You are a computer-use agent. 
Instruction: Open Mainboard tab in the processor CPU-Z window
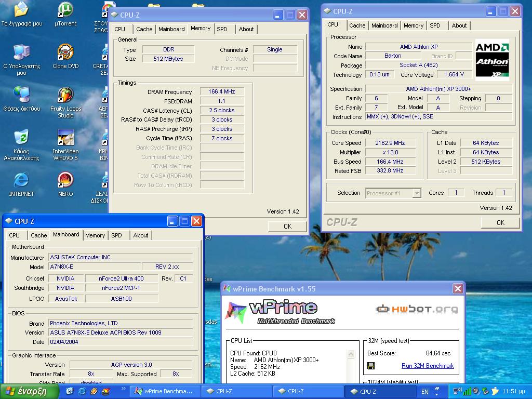(384, 25)
